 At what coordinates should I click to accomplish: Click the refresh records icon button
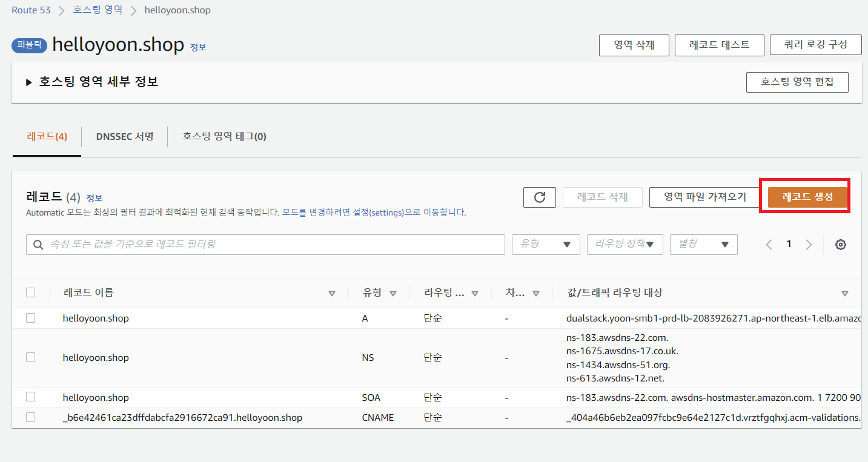(540, 197)
